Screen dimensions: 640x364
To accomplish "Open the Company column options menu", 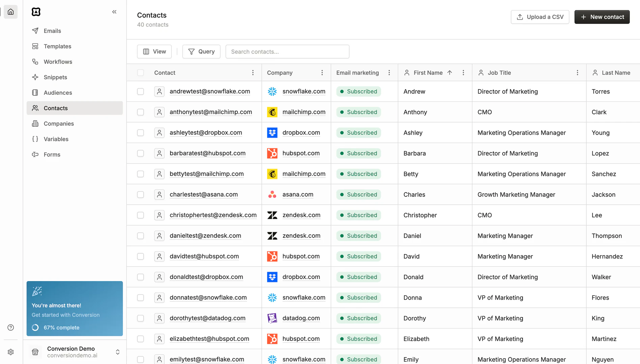I will click(322, 72).
